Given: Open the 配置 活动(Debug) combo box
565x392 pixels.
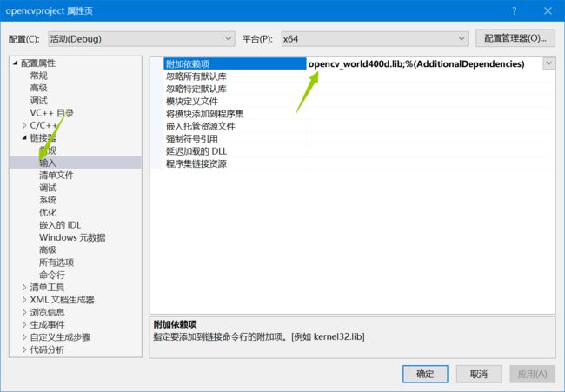Looking at the screenshot, I should 141,39.
